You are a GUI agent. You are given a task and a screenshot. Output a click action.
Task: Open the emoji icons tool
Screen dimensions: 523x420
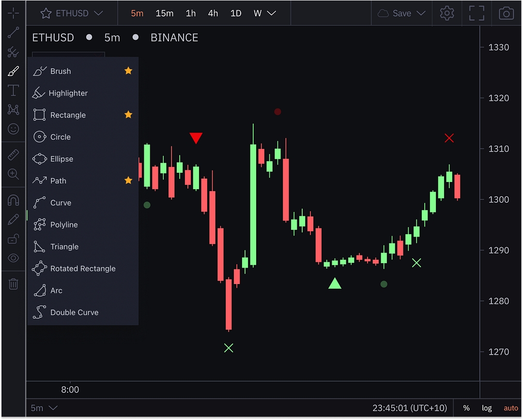coord(13,129)
